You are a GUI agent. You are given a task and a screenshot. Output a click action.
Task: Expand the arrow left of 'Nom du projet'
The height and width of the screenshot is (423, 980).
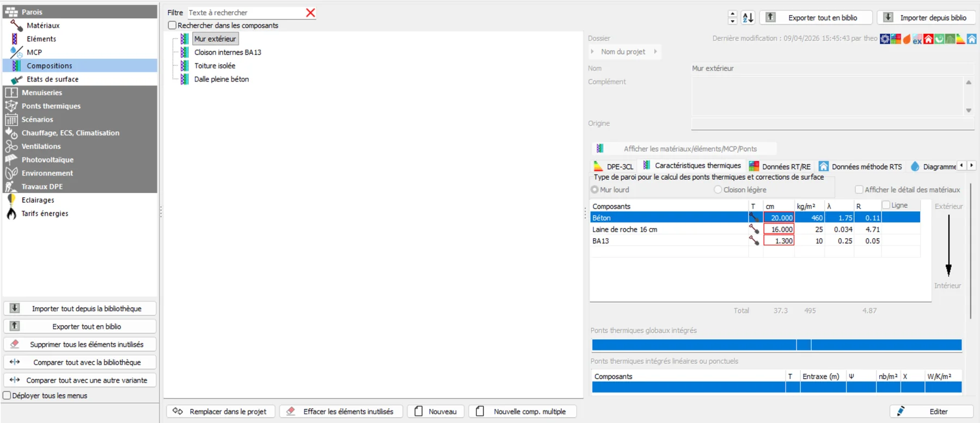[x=592, y=52]
